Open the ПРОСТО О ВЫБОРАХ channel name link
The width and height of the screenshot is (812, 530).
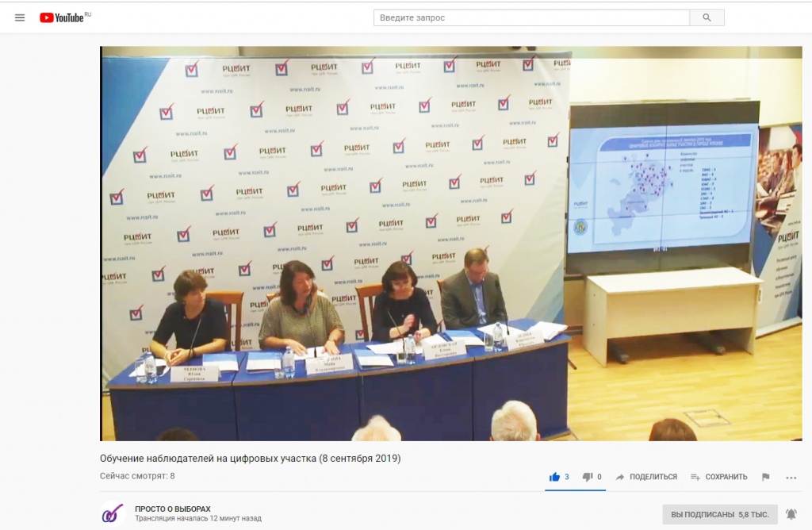pyautogui.click(x=173, y=509)
